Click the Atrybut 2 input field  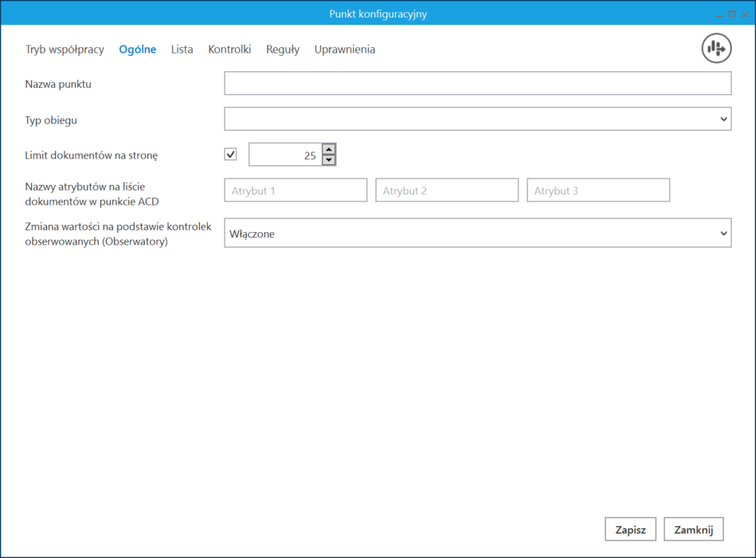click(447, 190)
